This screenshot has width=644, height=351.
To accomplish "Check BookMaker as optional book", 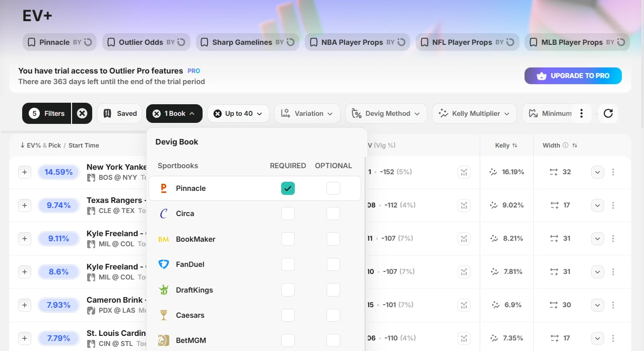I will pyautogui.click(x=333, y=239).
